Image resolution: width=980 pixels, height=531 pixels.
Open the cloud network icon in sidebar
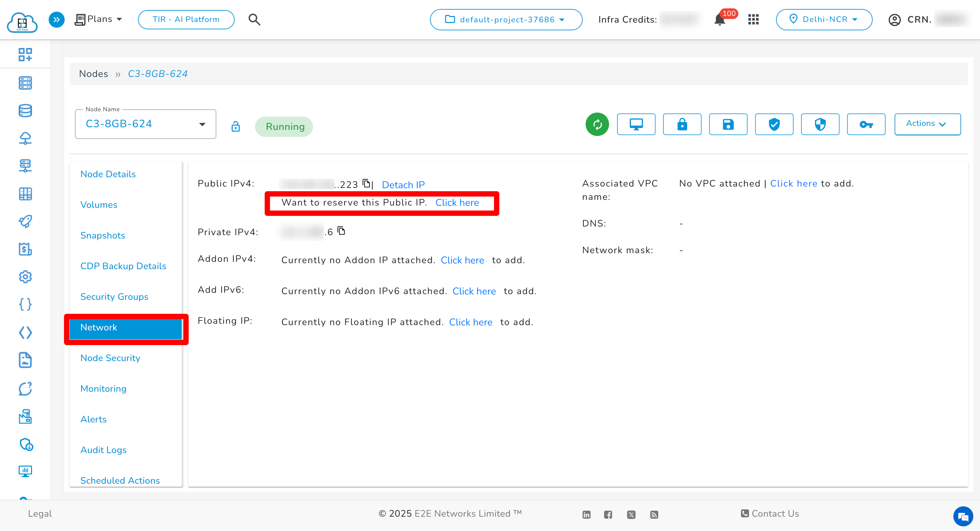pos(25,138)
